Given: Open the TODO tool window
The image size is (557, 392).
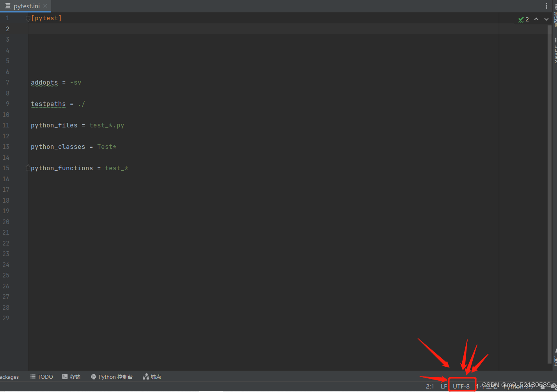Looking at the screenshot, I should coord(42,377).
